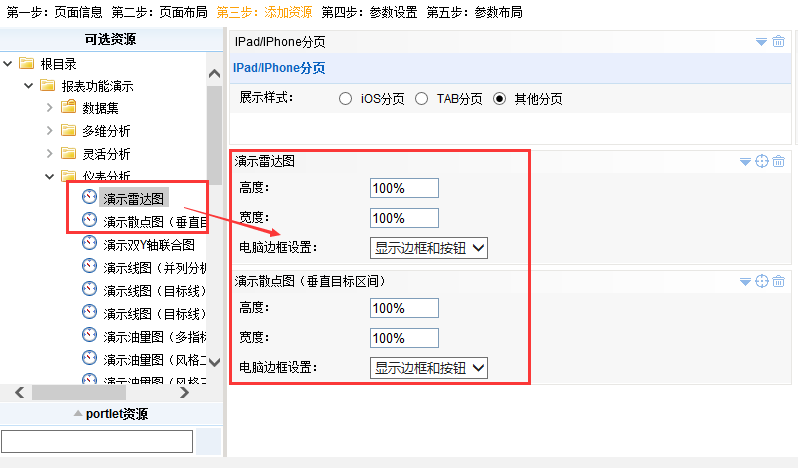This screenshot has height=468, width=798.
Task: Click the 宽度 field of 演示雷达图
Action: [404, 218]
